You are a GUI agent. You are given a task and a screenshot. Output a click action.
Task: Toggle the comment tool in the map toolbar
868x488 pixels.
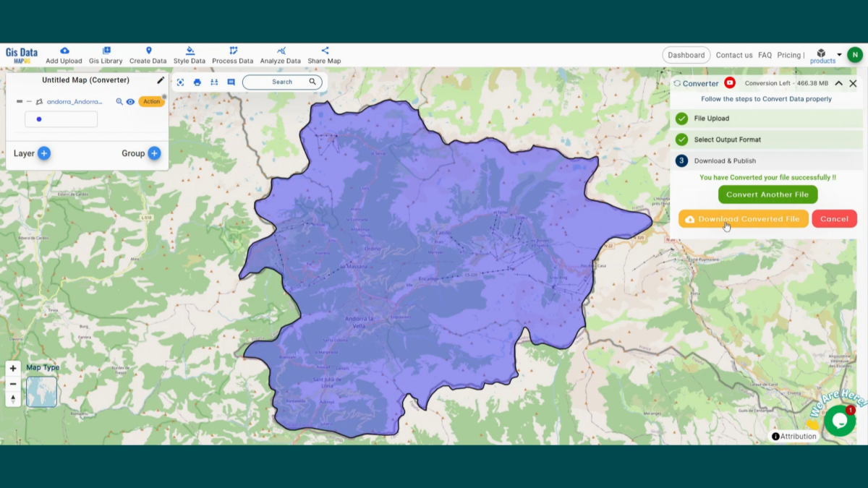[x=231, y=82]
